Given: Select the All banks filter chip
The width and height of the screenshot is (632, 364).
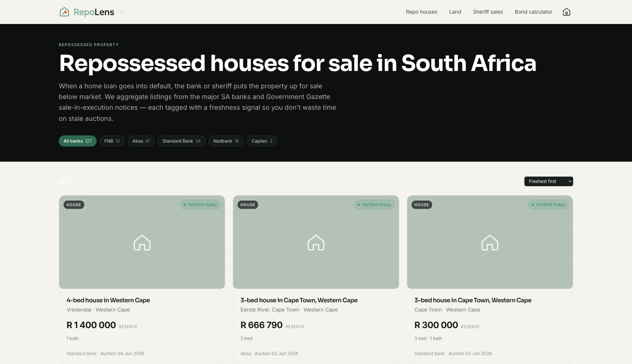Looking at the screenshot, I should (x=78, y=141).
